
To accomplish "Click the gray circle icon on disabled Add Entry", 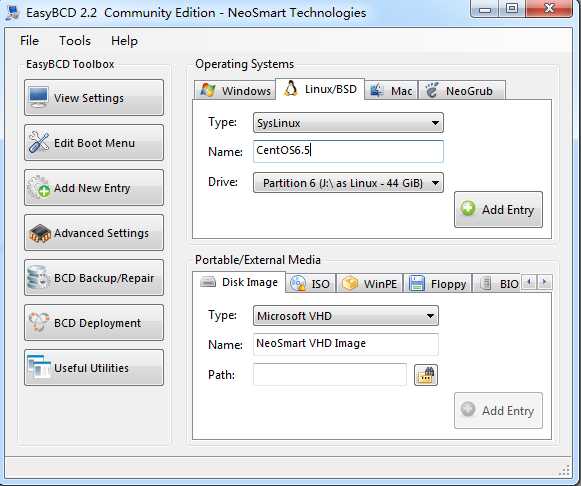I will tap(468, 409).
